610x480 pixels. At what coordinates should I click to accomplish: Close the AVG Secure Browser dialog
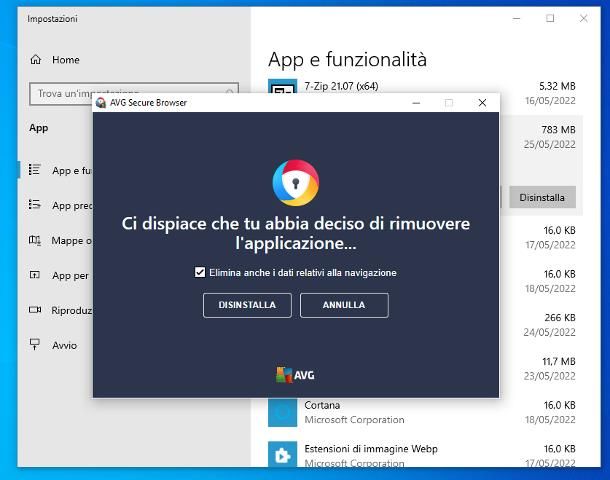482,103
